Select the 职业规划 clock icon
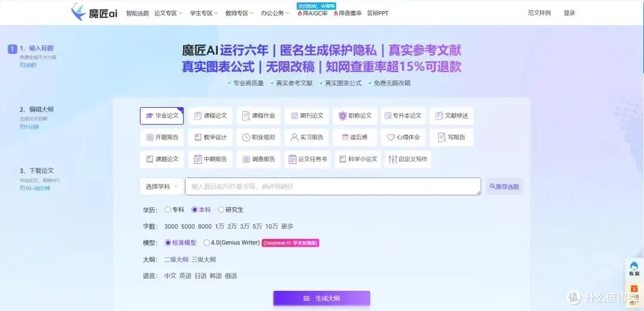644x311 pixels. 246,138
